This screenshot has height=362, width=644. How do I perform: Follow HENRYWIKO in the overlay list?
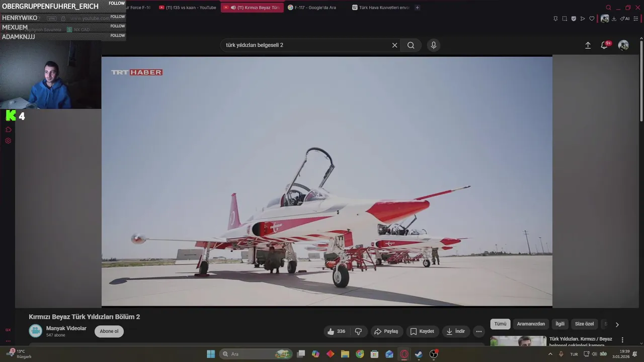click(118, 17)
